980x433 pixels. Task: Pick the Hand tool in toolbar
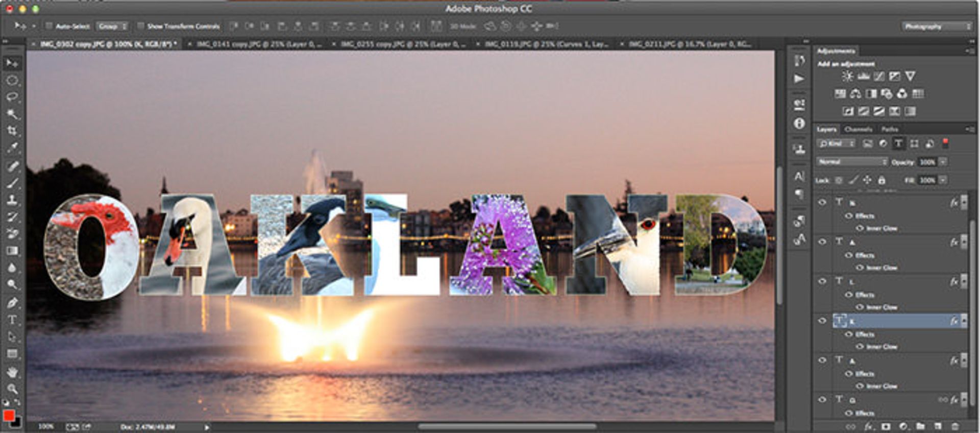[12, 372]
